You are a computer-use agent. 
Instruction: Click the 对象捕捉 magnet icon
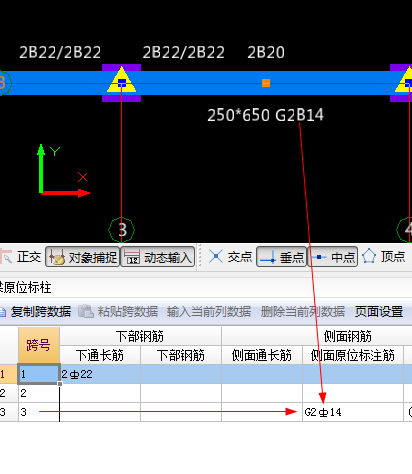[x=57, y=257]
